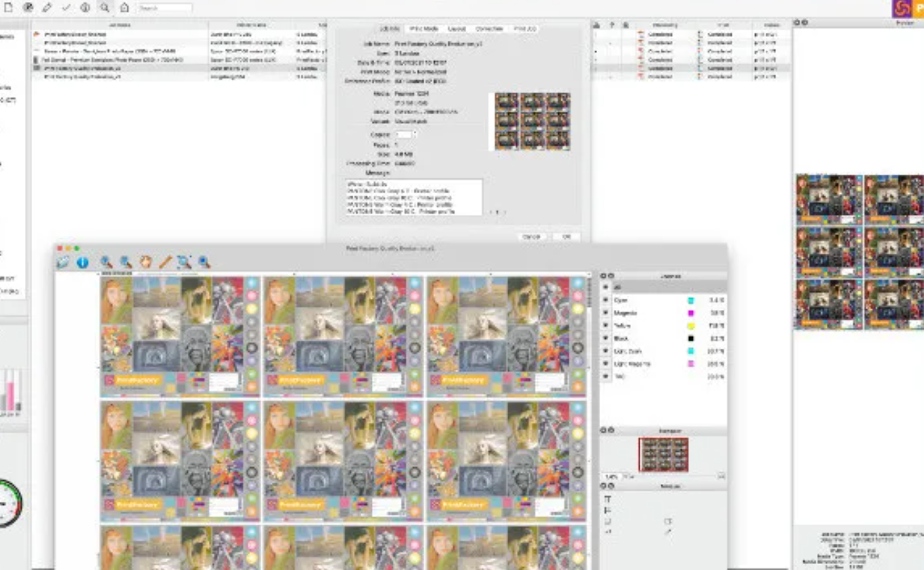Toggle visibility of the Light Magenta channel
Viewport: 924px width, 570px height.
pyautogui.click(x=605, y=364)
